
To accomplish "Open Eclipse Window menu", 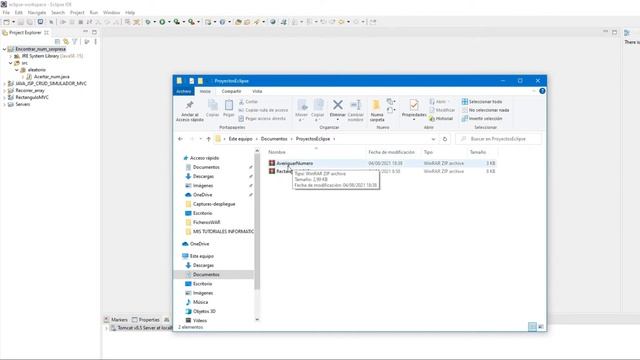I will 111,13.
